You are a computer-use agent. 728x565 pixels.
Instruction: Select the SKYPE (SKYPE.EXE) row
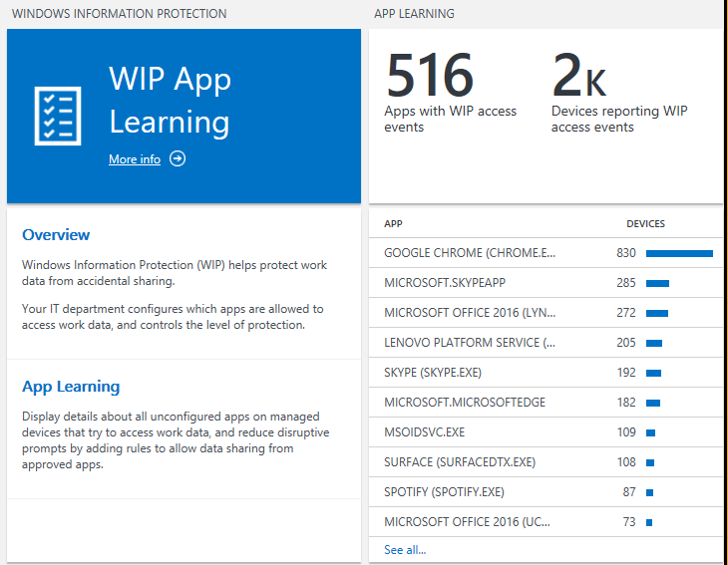coord(546,373)
